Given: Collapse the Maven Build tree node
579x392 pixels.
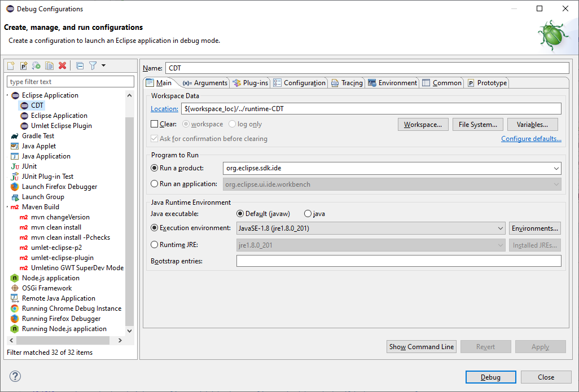Looking at the screenshot, I should [7, 207].
